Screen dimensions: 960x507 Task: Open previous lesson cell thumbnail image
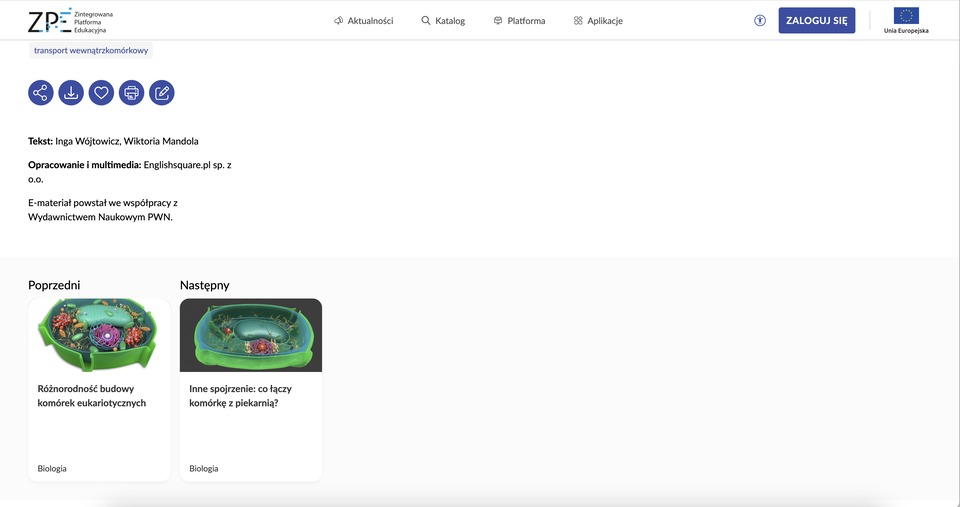99,335
